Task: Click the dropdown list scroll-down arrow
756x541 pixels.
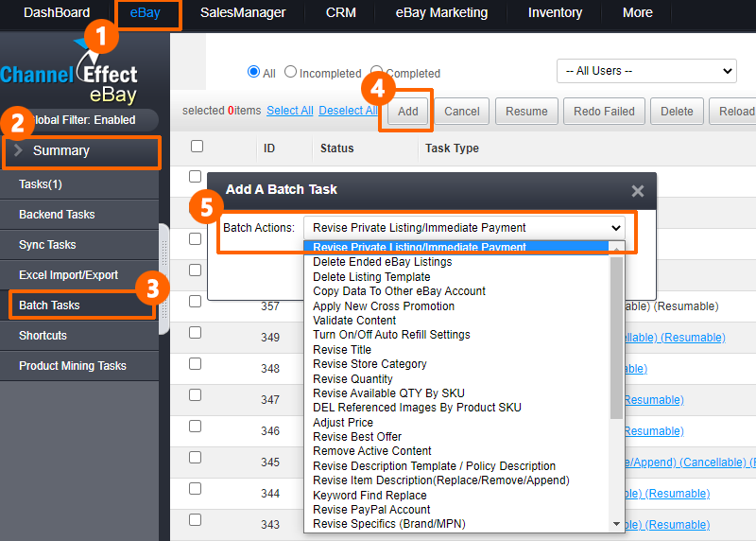Action: [x=616, y=524]
